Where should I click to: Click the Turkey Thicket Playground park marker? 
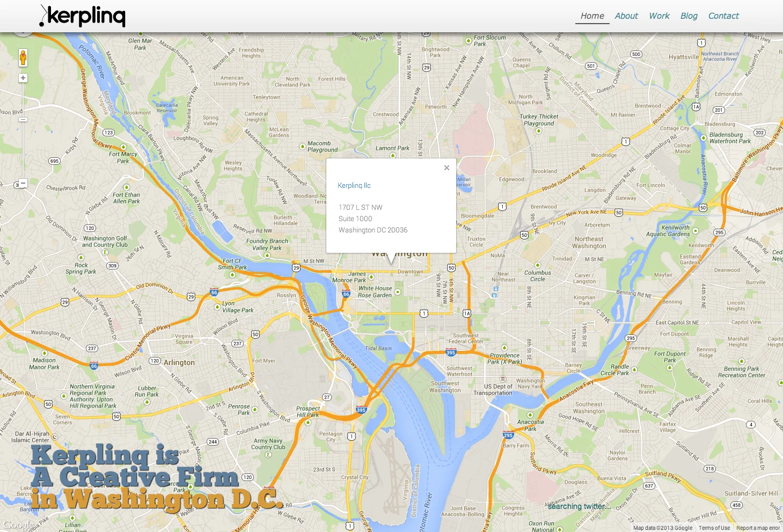point(538,130)
